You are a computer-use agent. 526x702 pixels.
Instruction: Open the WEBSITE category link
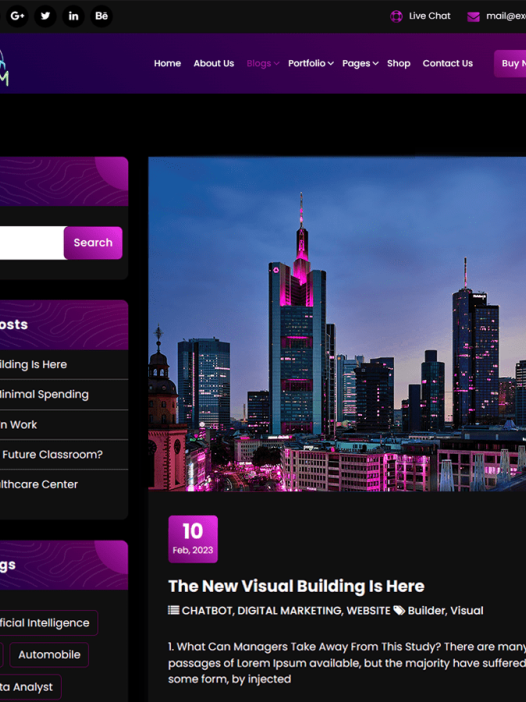pyautogui.click(x=368, y=611)
